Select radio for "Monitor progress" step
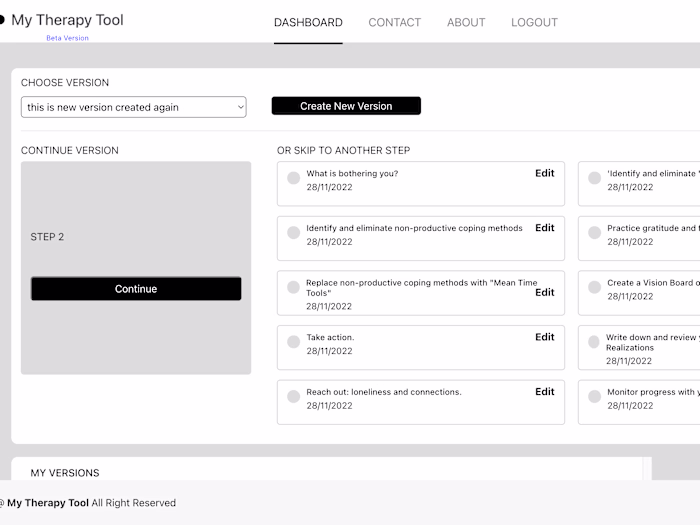 594,397
